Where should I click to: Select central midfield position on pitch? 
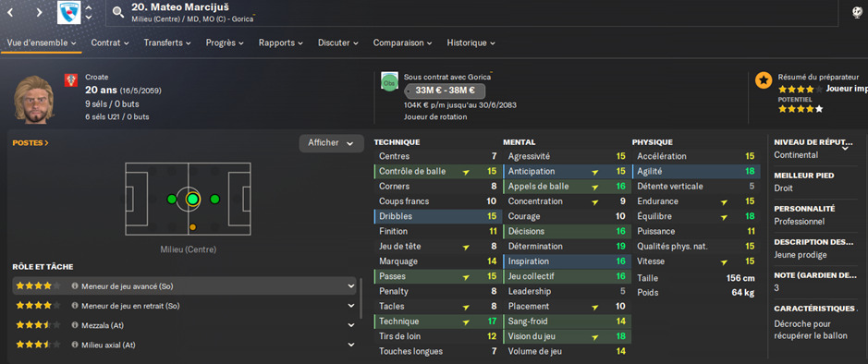(192, 200)
